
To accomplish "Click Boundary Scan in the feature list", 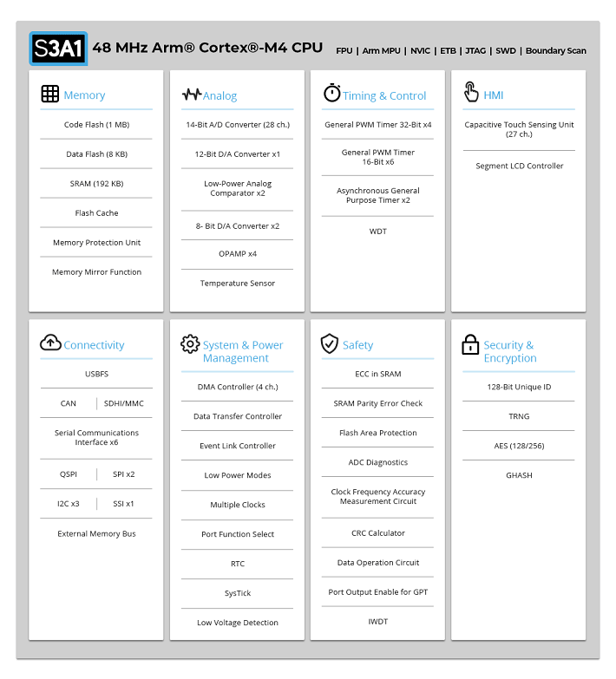I will tap(556, 50).
